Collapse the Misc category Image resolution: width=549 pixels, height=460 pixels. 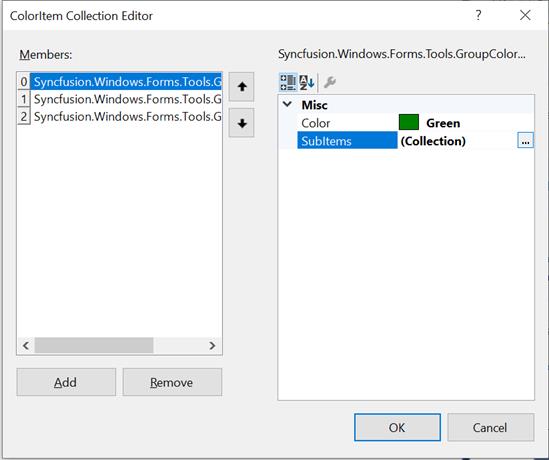point(287,104)
